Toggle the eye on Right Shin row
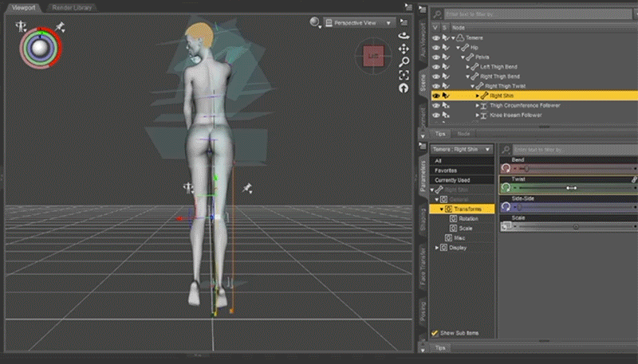 435,96
